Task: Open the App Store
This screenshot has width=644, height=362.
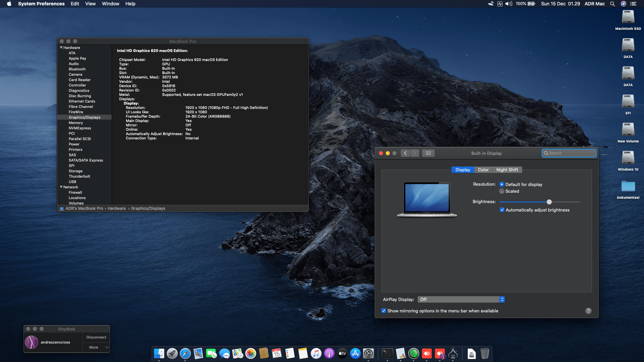Action: click(x=356, y=354)
